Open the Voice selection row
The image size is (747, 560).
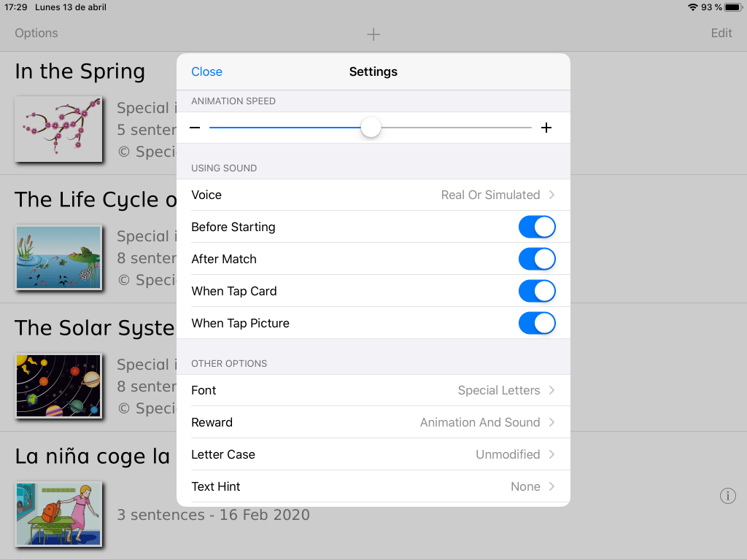373,195
